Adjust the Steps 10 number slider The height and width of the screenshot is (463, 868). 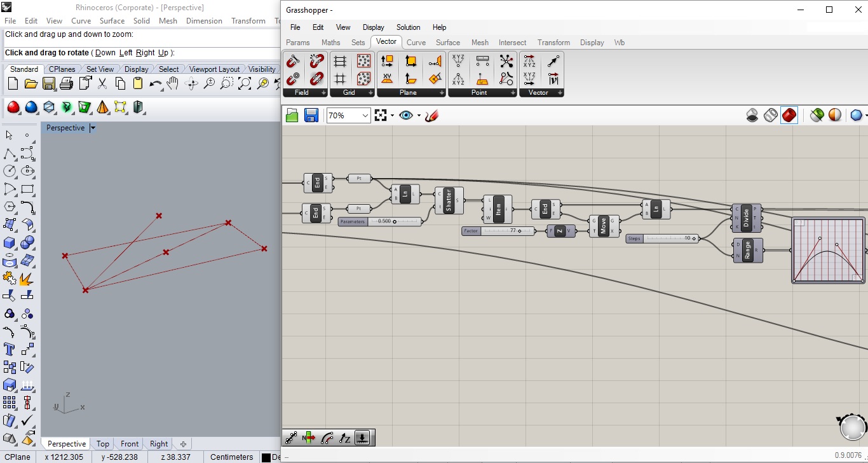(x=662, y=238)
